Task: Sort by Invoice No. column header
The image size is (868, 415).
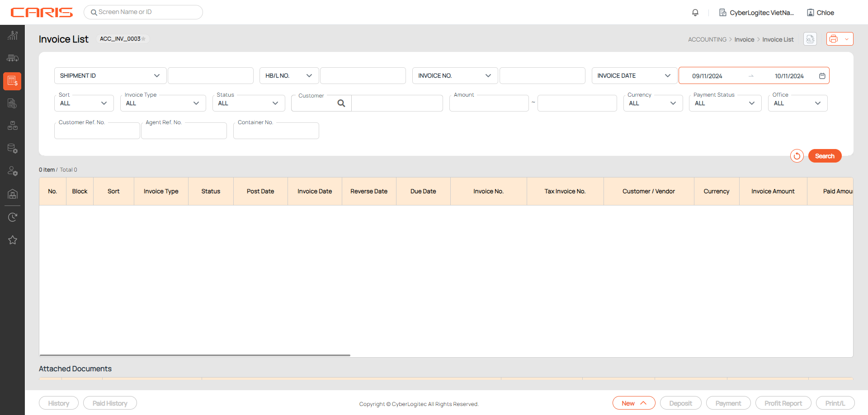Action: tap(488, 191)
